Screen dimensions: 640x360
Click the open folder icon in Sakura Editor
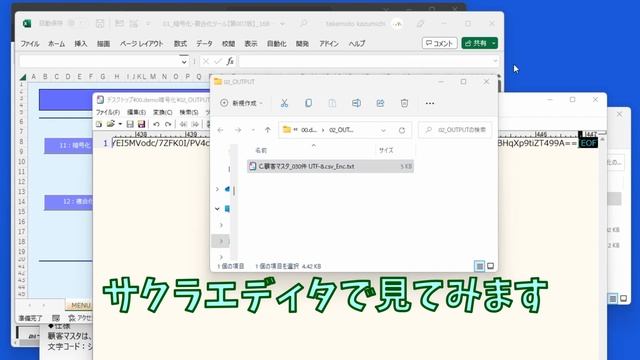(x=110, y=124)
